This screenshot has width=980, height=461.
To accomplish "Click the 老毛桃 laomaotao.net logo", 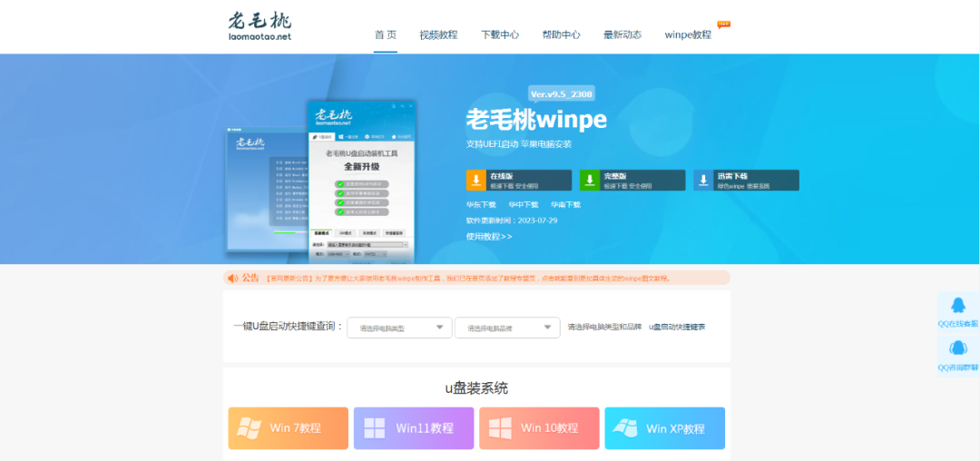I will [x=260, y=26].
